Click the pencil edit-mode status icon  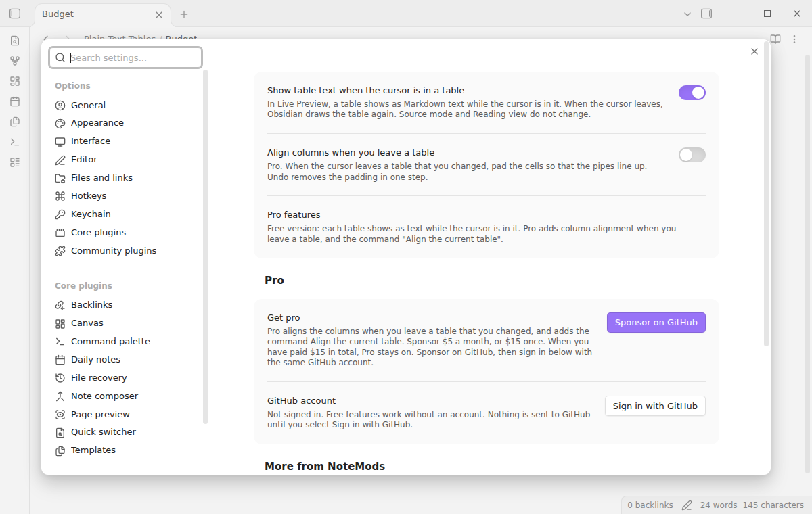687,505
